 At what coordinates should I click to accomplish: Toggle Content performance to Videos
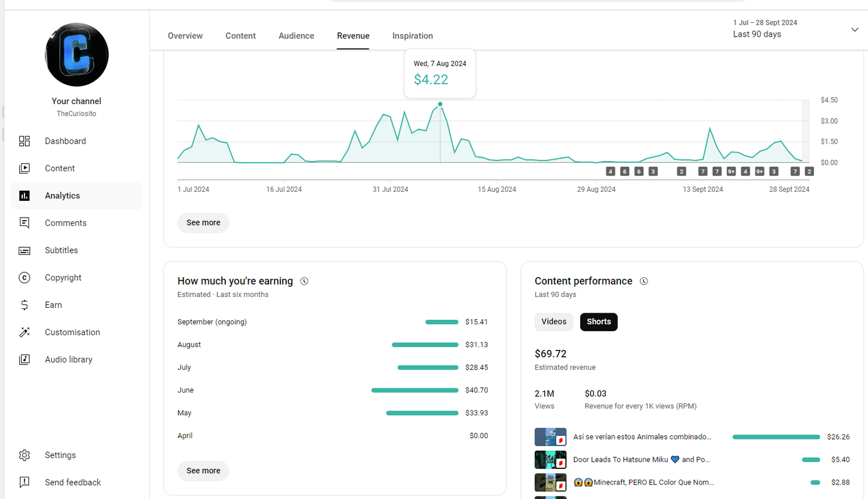click(x=554, y=322)
